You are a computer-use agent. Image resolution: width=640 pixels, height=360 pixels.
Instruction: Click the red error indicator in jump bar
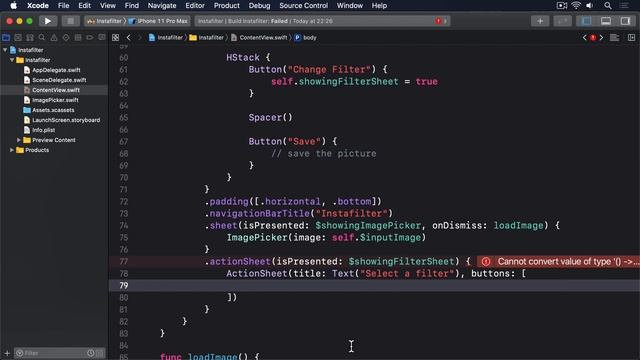point(593,38)
